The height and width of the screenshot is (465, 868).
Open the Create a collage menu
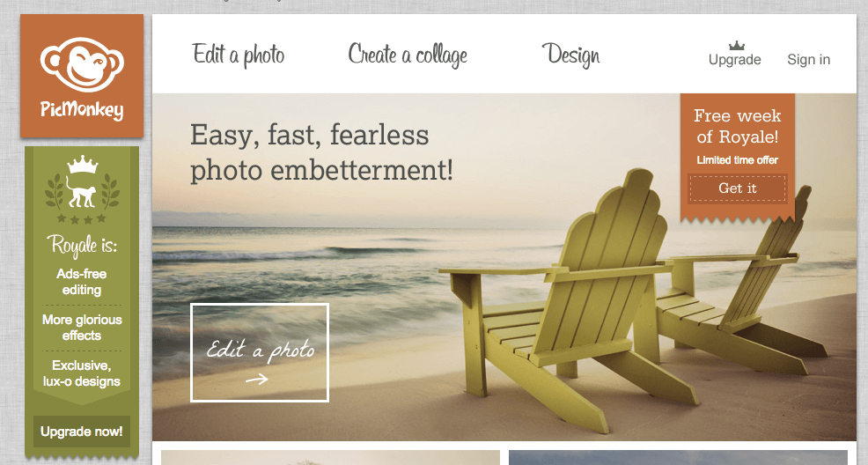(408, 55)
